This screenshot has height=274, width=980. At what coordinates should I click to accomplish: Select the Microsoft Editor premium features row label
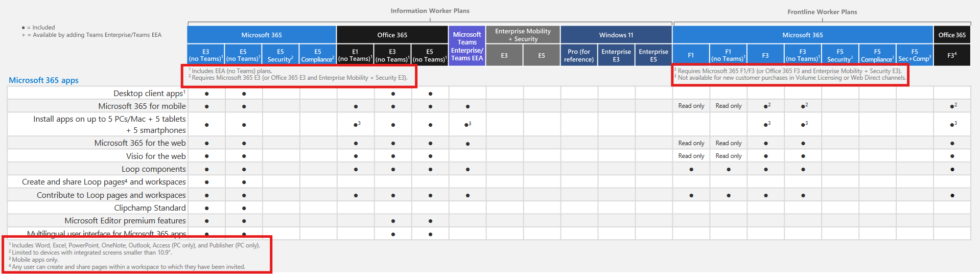point(125,221)
